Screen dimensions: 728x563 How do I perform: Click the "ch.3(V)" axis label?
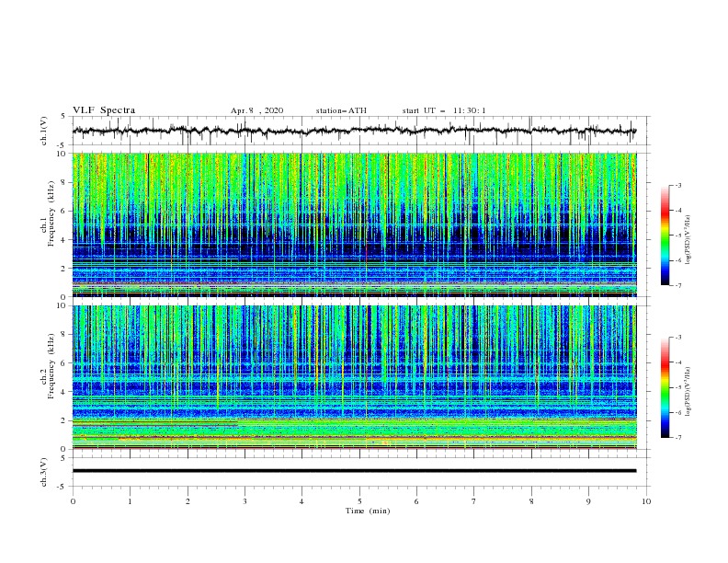44,472
